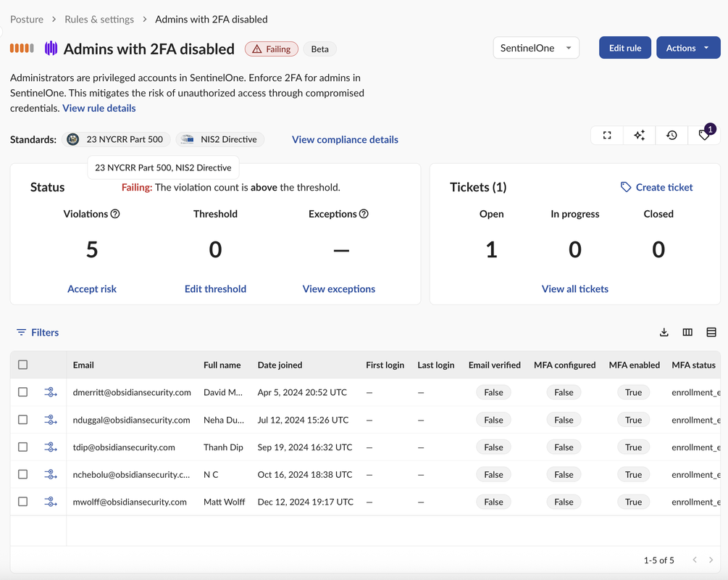Image resolution: width=728 pixels, height=580 pixels.
Task: Check the mwolff@obsidiansecurity.com row checkbox
Action: pyautogui.click(x=22, y=502)
